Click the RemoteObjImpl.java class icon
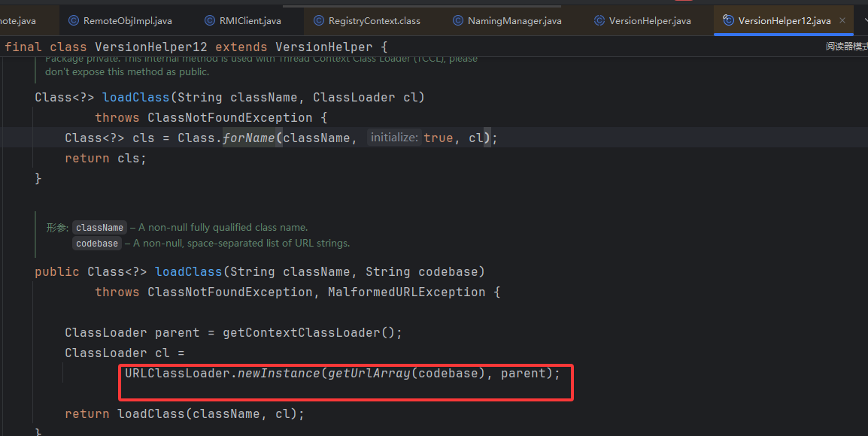Viewport: 868px width, 436px height. pos(73,20)
